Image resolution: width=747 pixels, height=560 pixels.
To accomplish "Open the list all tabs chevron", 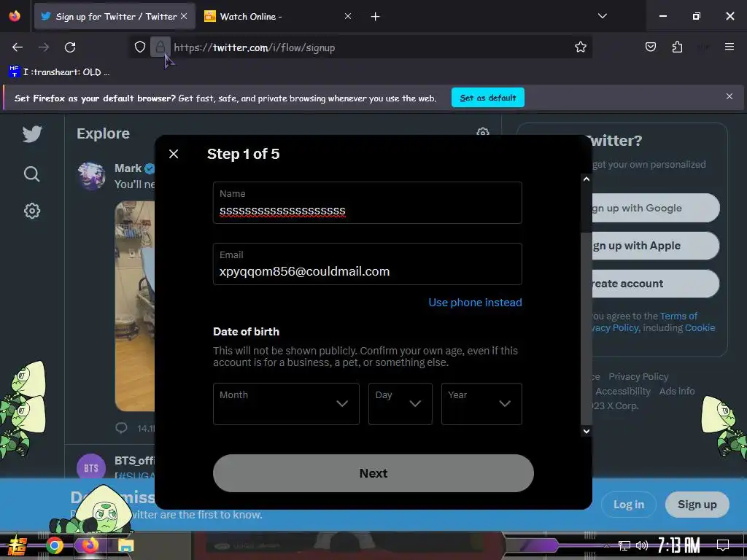I will pyautogui.click(x=602, y=16).
